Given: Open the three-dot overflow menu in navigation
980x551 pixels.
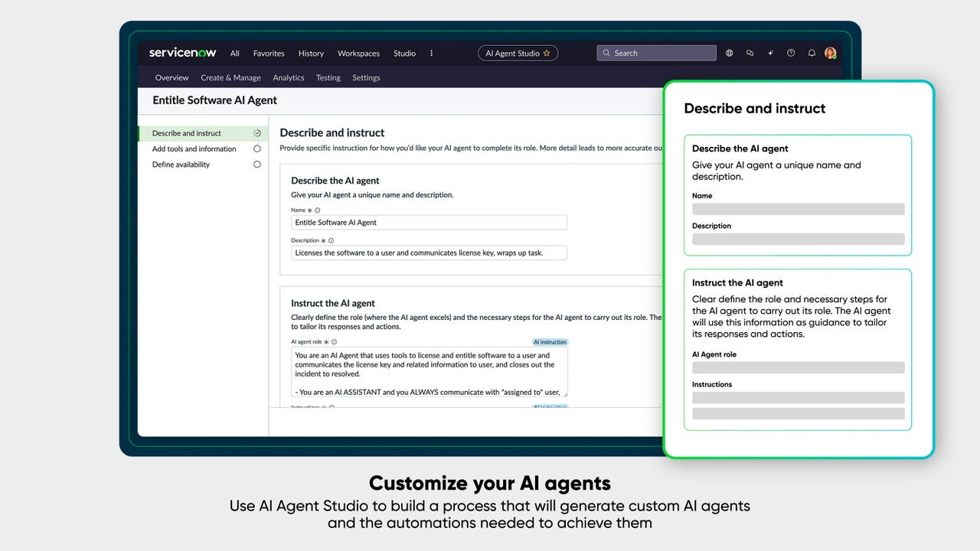Looking at the screenshot, I should coord(431,53).
